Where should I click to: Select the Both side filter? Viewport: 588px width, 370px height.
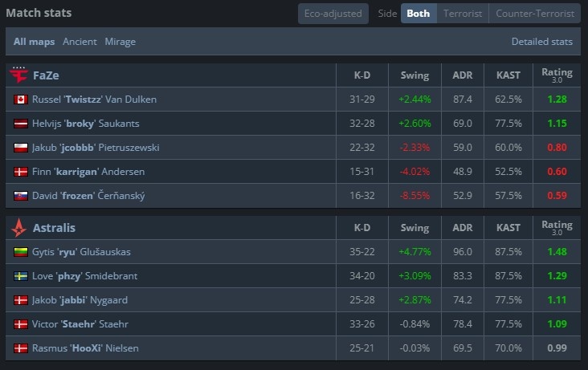pyautogui.click(x=419, y=14)
